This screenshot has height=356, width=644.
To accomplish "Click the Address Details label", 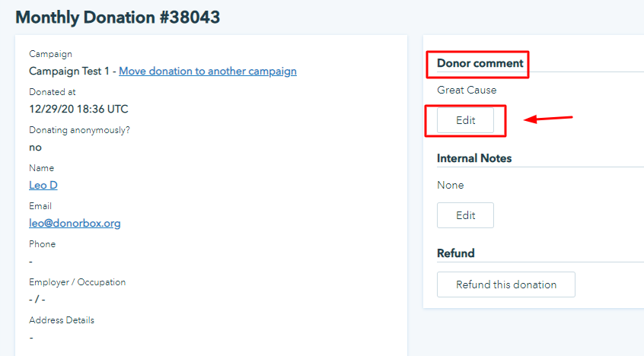I will [x=62, y=320].
